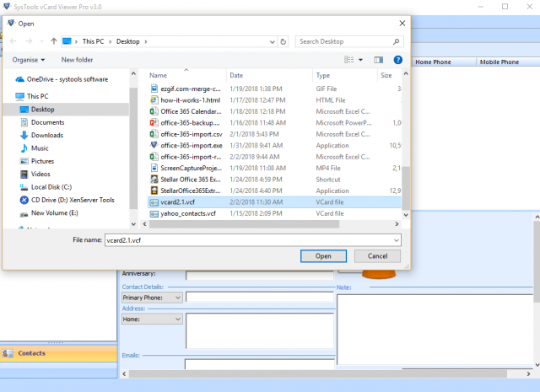Sort files by Size column
The width and height of the screenshot is (540, 392).
click(386, 75)
